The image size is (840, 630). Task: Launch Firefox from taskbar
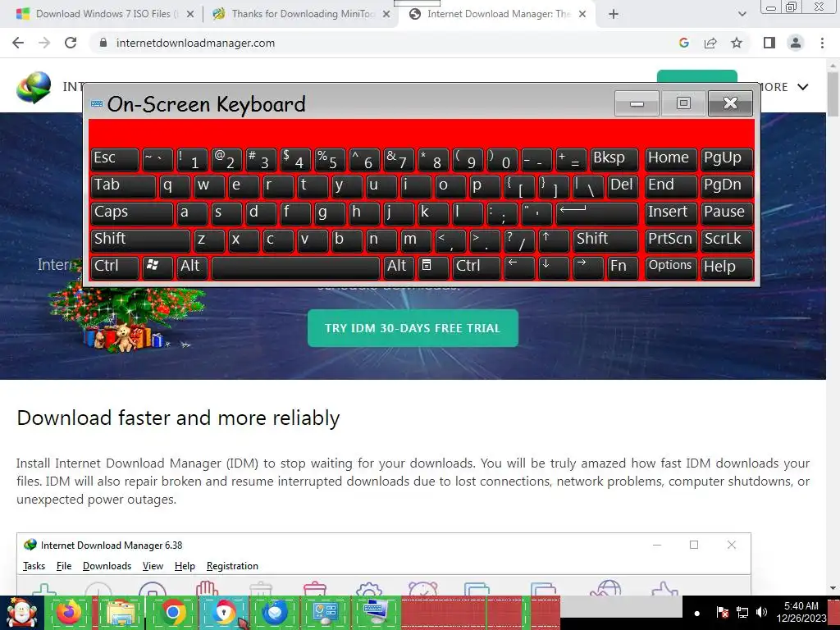click(69, 613)
